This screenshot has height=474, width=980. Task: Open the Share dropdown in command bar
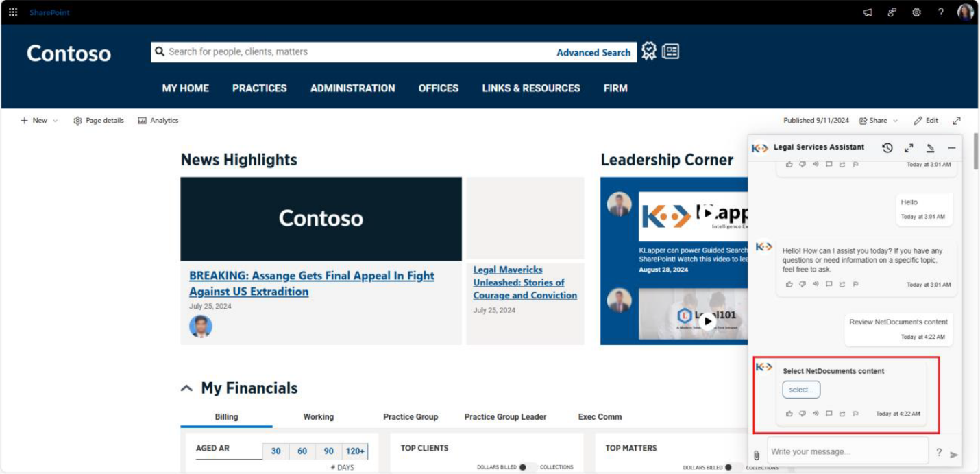[879, 121]
